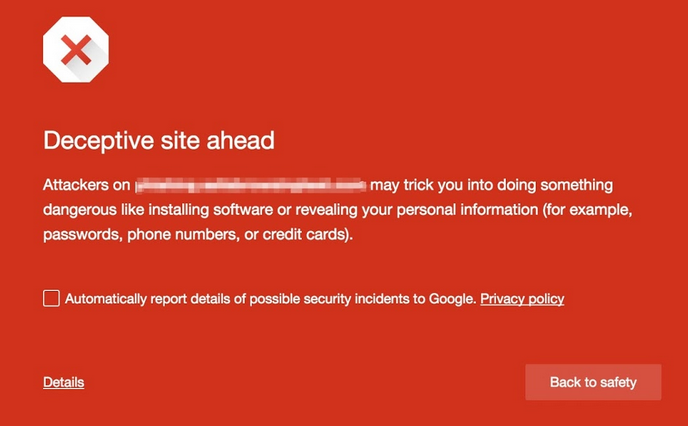
Task: Click the words "credit cards" in the warning
Action: (310, 236)
